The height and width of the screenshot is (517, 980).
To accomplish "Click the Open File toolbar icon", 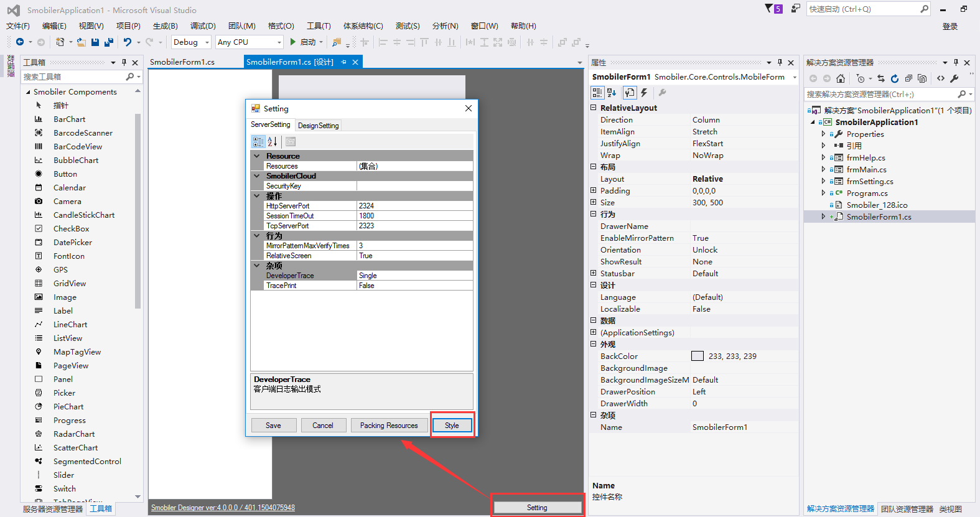I will click(x=81, y=42).
